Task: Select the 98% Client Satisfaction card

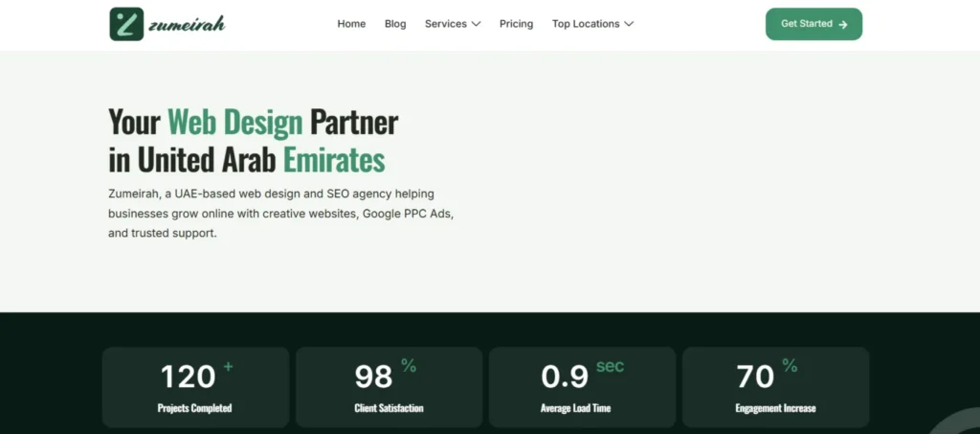Action: point(389,387)
